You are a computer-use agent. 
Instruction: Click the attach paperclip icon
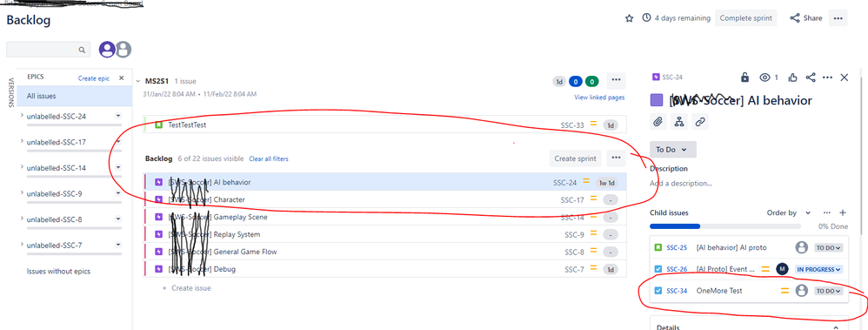(x=658, y=121)
